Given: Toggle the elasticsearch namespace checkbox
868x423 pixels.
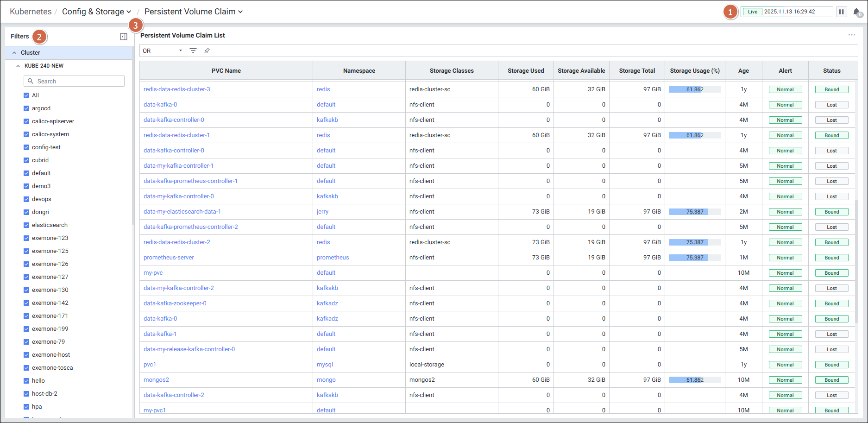Looking at the screenshot, I should click(x=26, y=225).
